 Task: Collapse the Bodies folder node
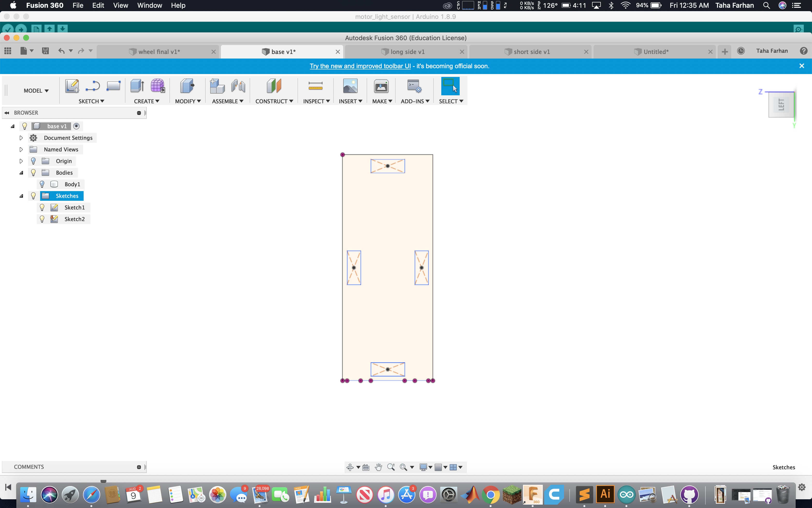point(21,173)
